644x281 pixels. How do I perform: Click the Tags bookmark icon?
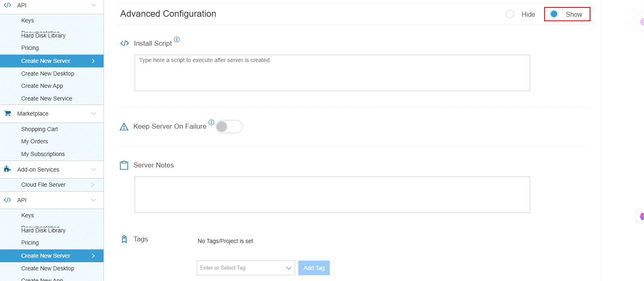(124, 239)
